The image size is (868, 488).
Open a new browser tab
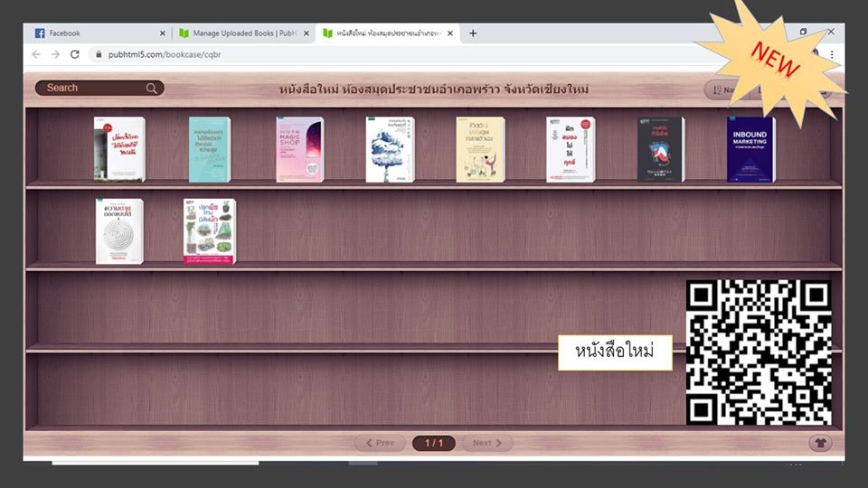tap(473, 33)
